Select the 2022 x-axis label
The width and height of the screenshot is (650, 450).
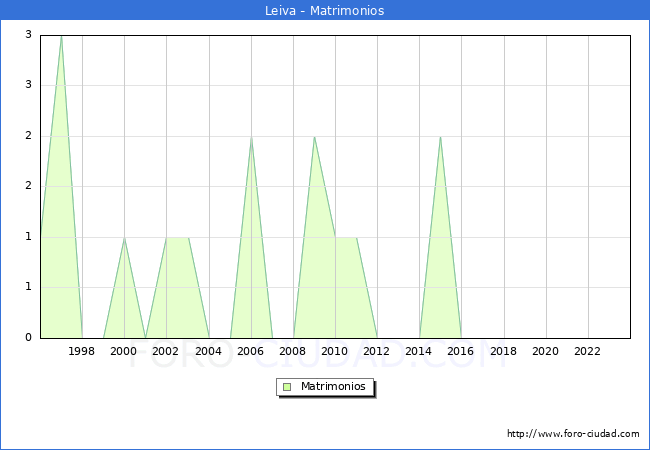point(588,351)
